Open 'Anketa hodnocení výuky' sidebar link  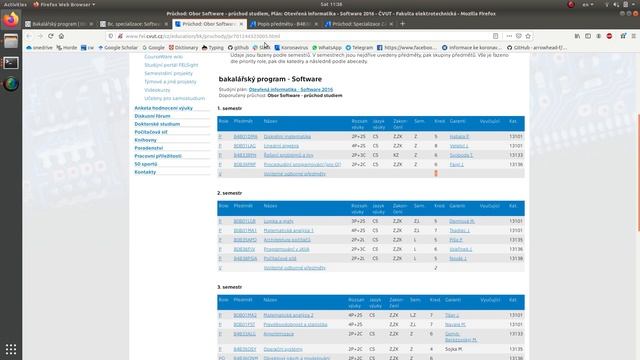(x=163, y=108)
